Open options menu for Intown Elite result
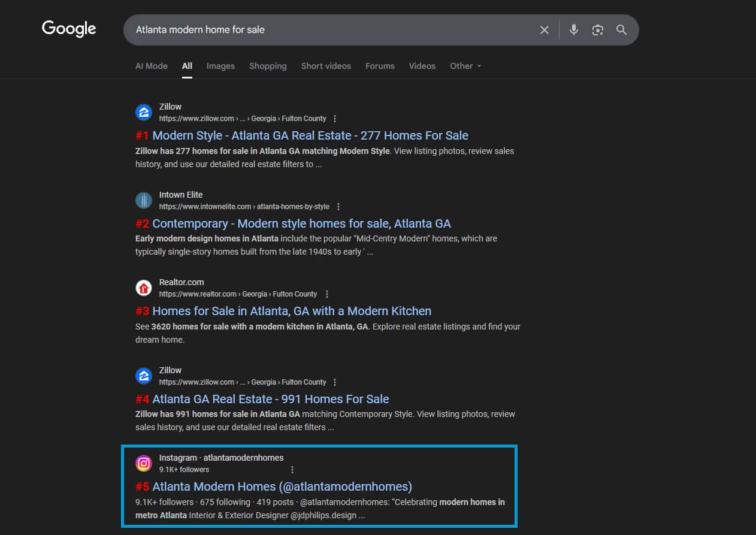756x535 pixels. 338,207
